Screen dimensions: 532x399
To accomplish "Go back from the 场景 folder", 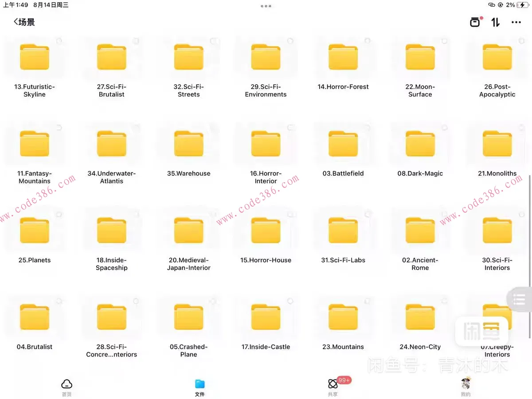I will pyautogui.click(x=16, y=22).
